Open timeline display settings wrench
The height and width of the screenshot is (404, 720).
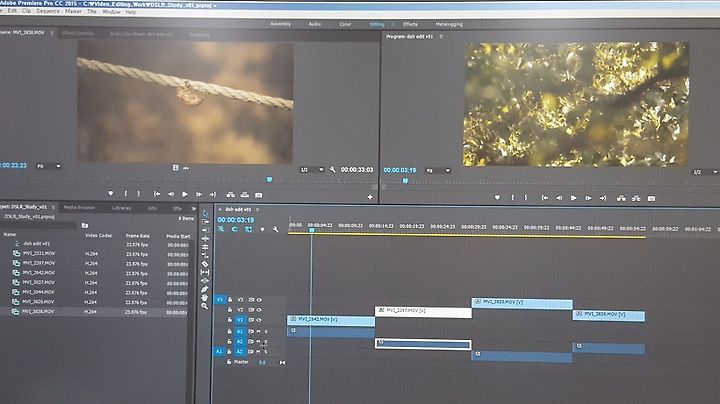[x=276, y=229]
